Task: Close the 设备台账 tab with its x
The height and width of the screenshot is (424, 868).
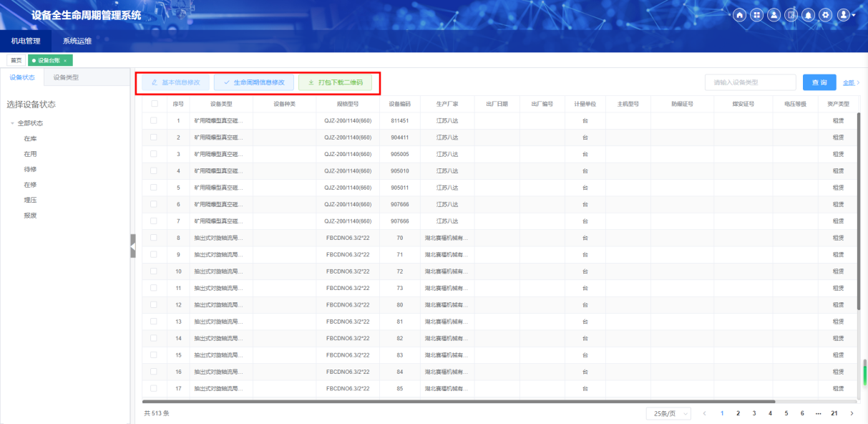Action: pyautogui.click(x=65, y=61)
